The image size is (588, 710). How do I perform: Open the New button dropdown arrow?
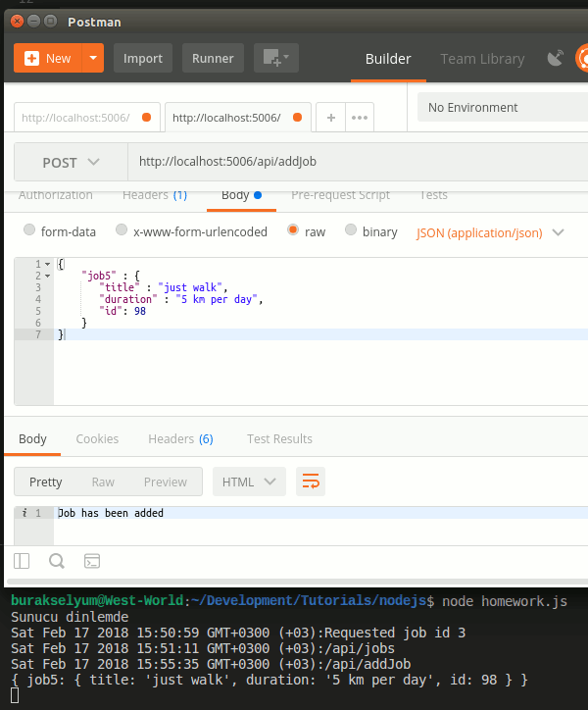(93, 58)
